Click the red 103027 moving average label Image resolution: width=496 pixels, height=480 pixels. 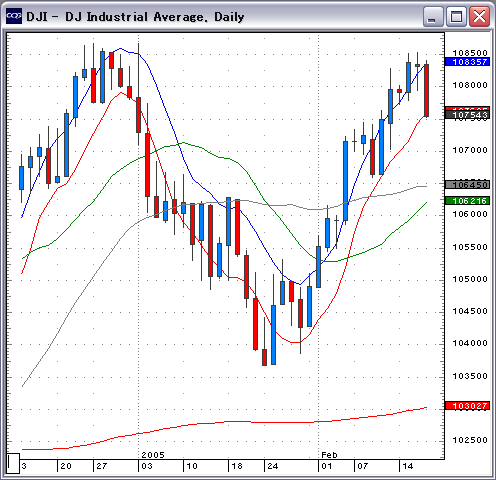point(468,406)
